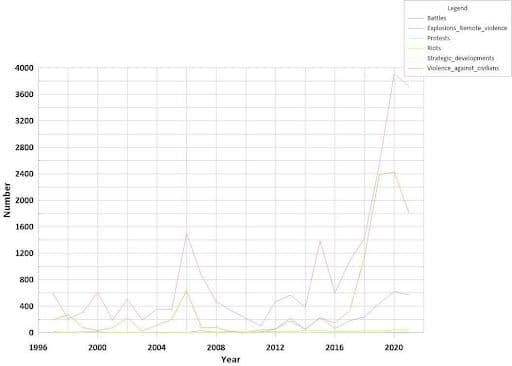Click the 1996 x-axis tick label
Viewport: 512px width, 366px height.
point(39,347)
